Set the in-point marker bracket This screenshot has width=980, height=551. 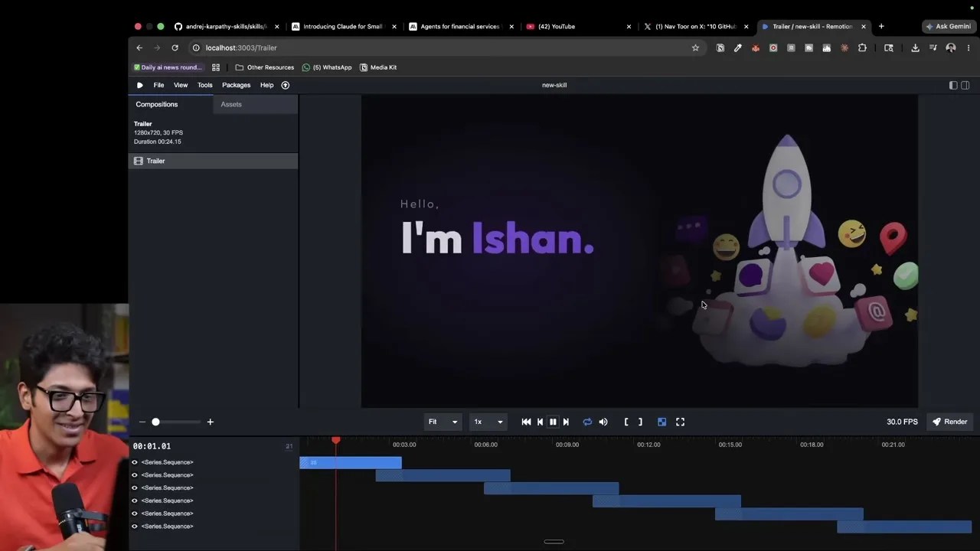626,422
